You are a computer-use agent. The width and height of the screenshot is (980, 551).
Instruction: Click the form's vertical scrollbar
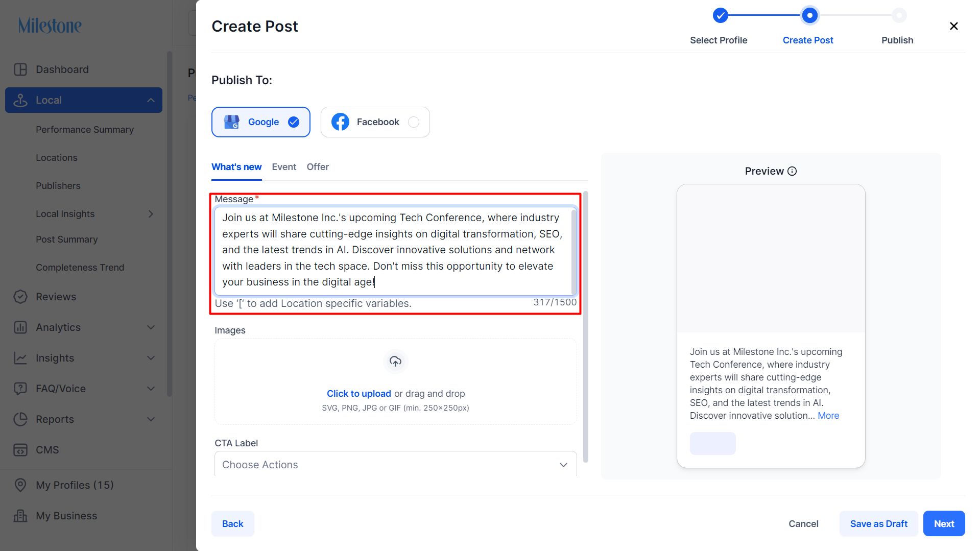click(586, 327)
